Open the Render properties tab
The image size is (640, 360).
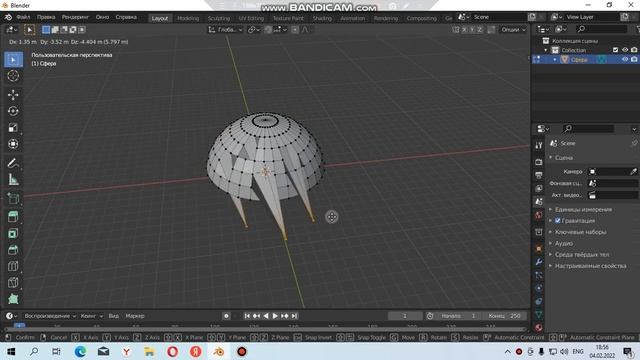tap(539, 162)
